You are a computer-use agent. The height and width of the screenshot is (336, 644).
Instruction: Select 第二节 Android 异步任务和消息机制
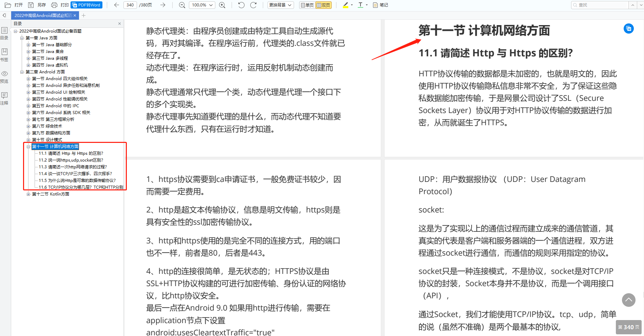66,86
